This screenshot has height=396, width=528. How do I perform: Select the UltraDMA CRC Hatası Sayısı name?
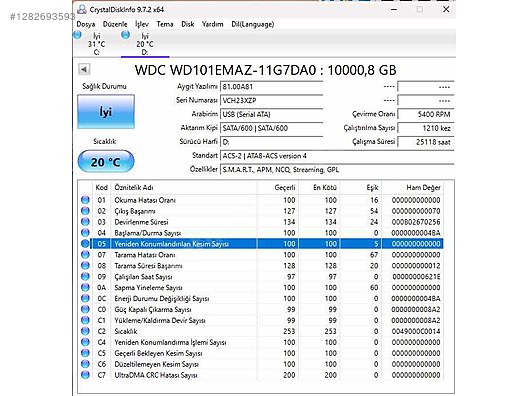coord(156,375)
